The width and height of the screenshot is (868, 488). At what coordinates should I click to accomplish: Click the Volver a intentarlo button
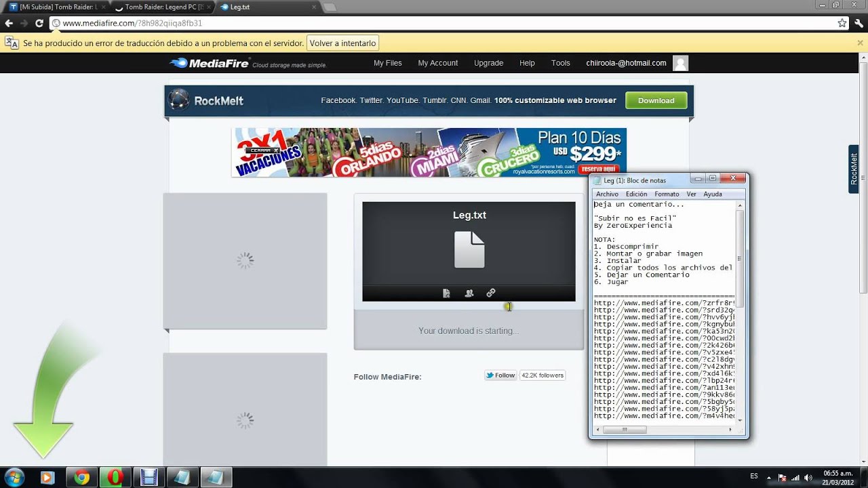[342, 43]
